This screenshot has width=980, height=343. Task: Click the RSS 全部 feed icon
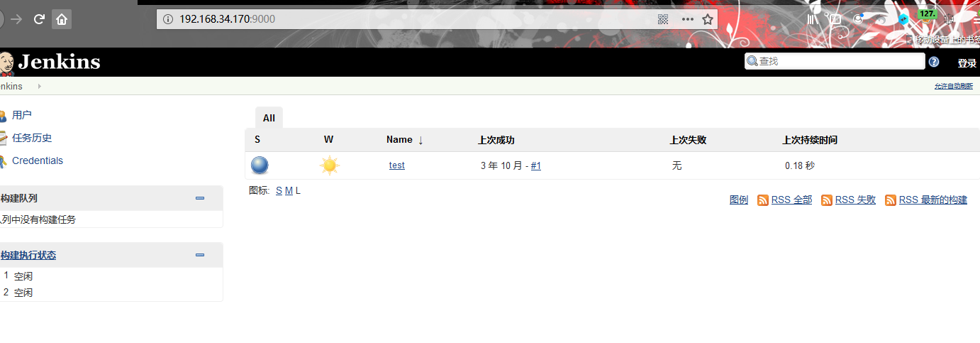[763, 200]
